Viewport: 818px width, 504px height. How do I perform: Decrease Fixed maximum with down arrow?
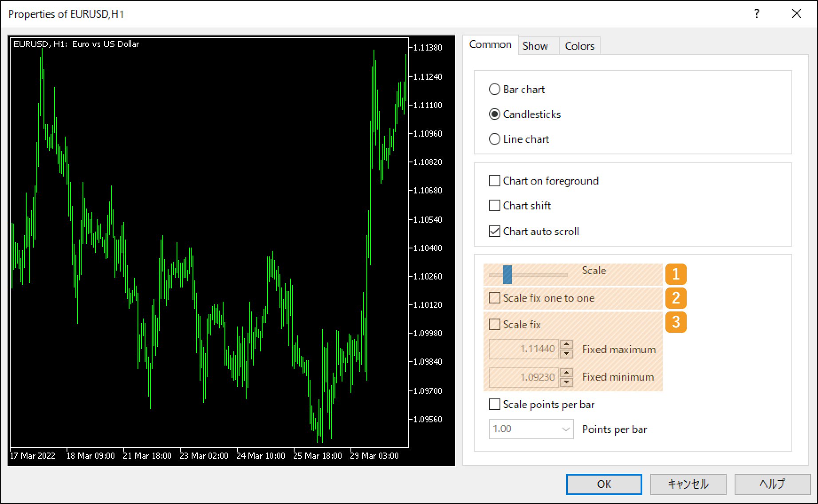(566, 354)
